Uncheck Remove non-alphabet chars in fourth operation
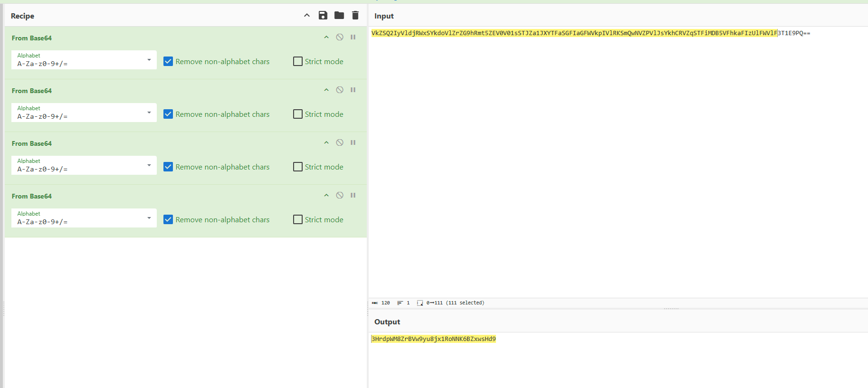868x388 pixels. click(168, 219)
